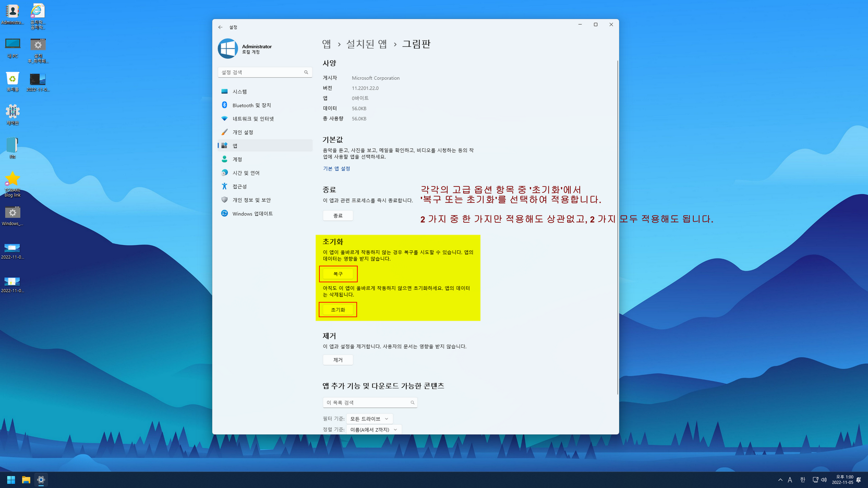The height and width of the screenshot is (488, 868).
Task: Select the 설치 후 최적화 desktop icon
Action: click(38, 51)
